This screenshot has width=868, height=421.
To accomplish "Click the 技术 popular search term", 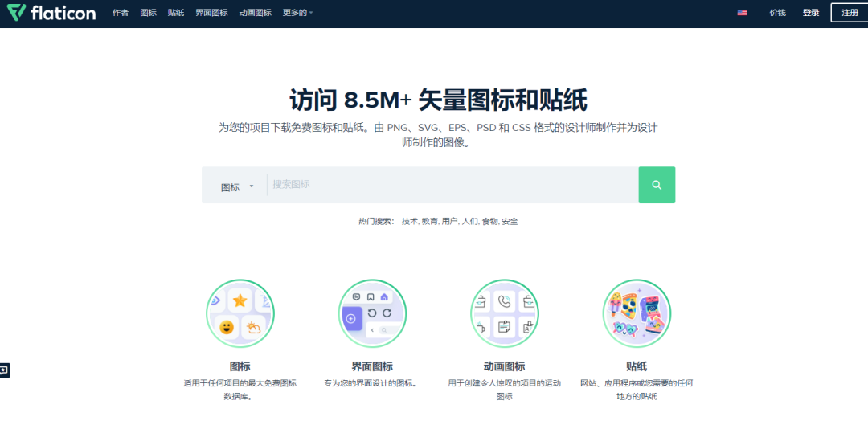I will pyautogui.click(x=410, y=221).
